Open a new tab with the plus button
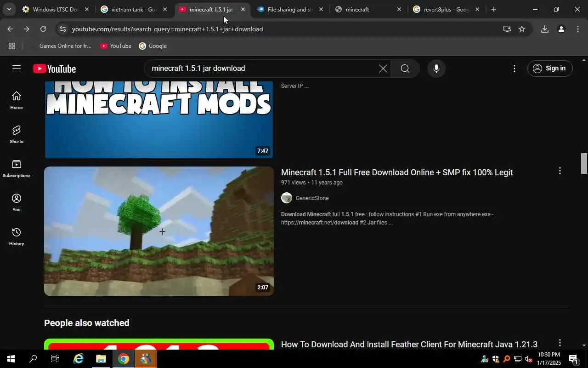This screenshot has height=368, width=588. (493, 9)
